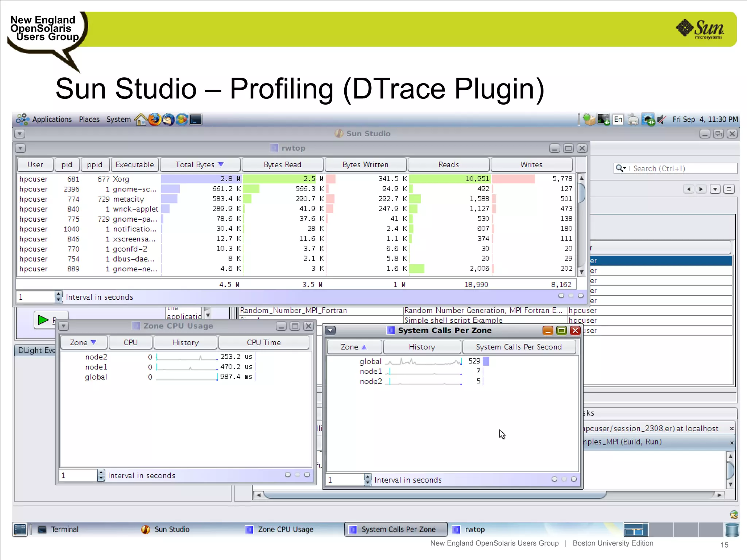Image resolution: width=747 pixels, height=560 pixels.
Task: Open the editor tab dropdown arrow button
Action: tap(715, 189)
